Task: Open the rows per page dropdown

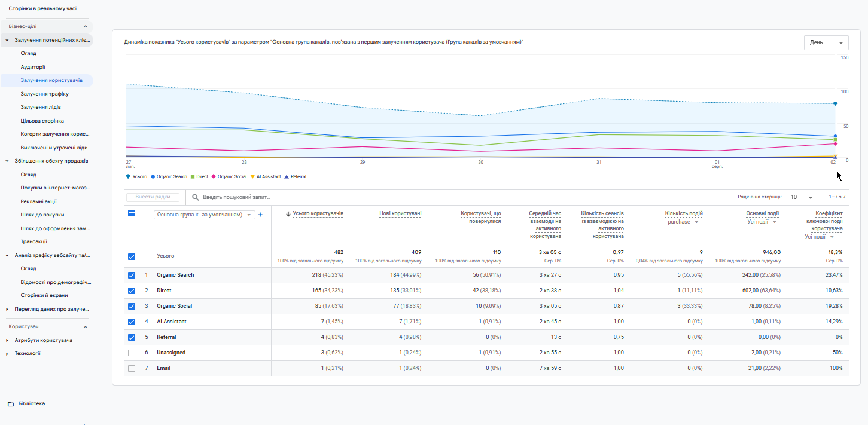Action: [x=801, y=197]
